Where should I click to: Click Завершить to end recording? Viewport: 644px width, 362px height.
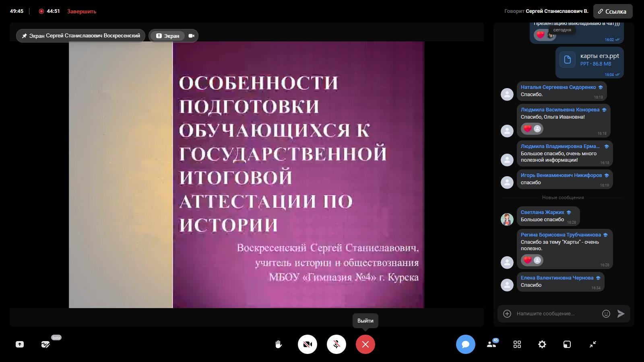tap(82, 11)
